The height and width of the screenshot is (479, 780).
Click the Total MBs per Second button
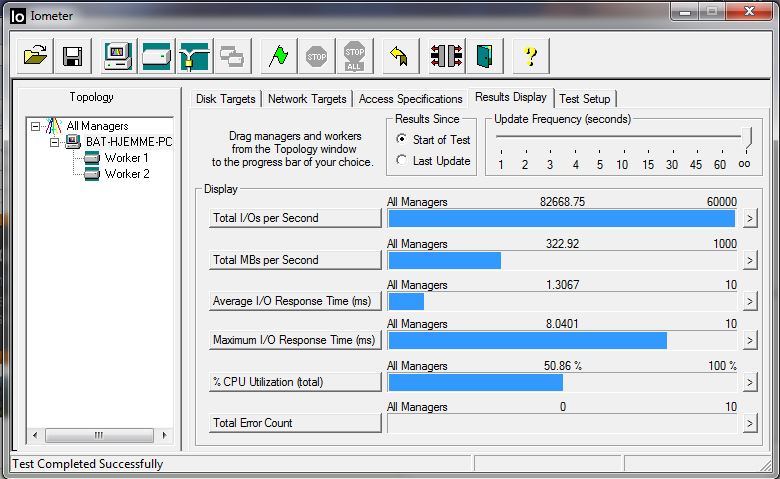pyautogui.click(x=295, y=260)
